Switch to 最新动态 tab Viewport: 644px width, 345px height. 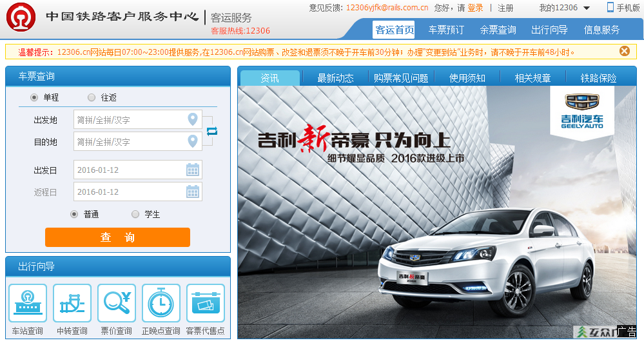click(335, 78)
